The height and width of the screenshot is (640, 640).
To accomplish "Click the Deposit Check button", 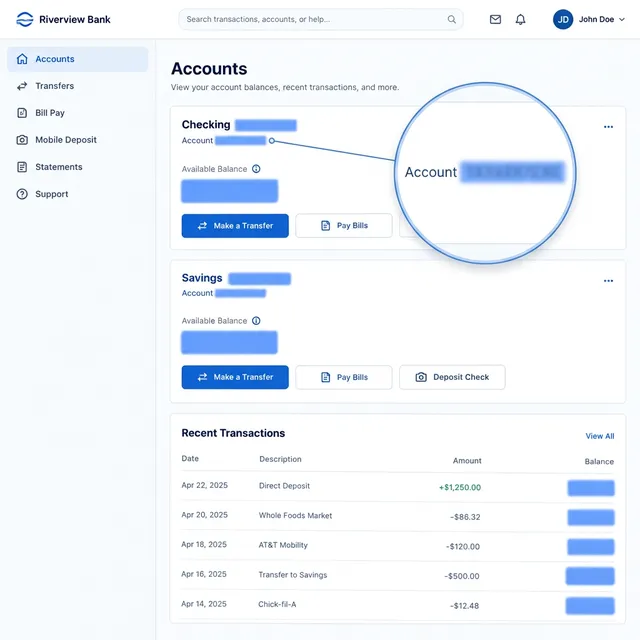I will pos(452,377).
